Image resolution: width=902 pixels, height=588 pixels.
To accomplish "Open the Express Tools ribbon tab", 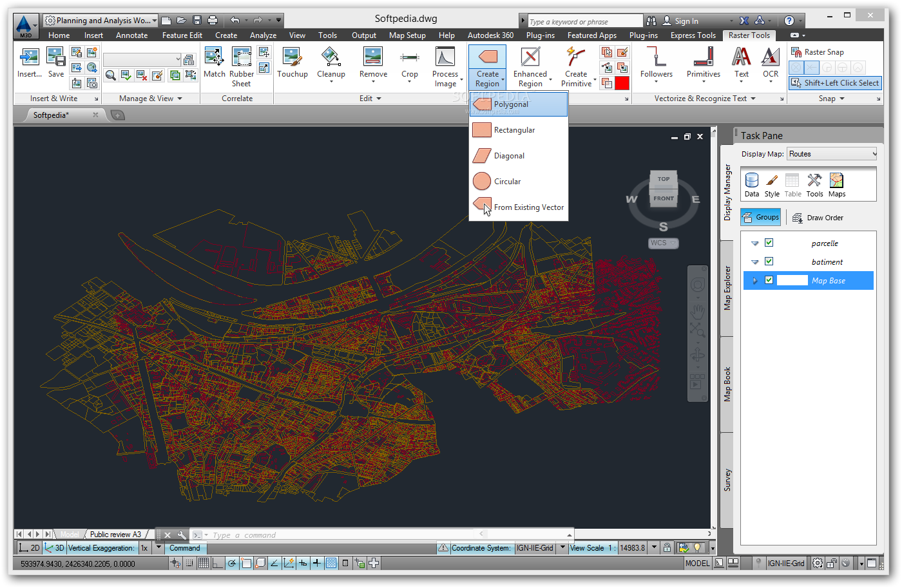I will (693, 35).
